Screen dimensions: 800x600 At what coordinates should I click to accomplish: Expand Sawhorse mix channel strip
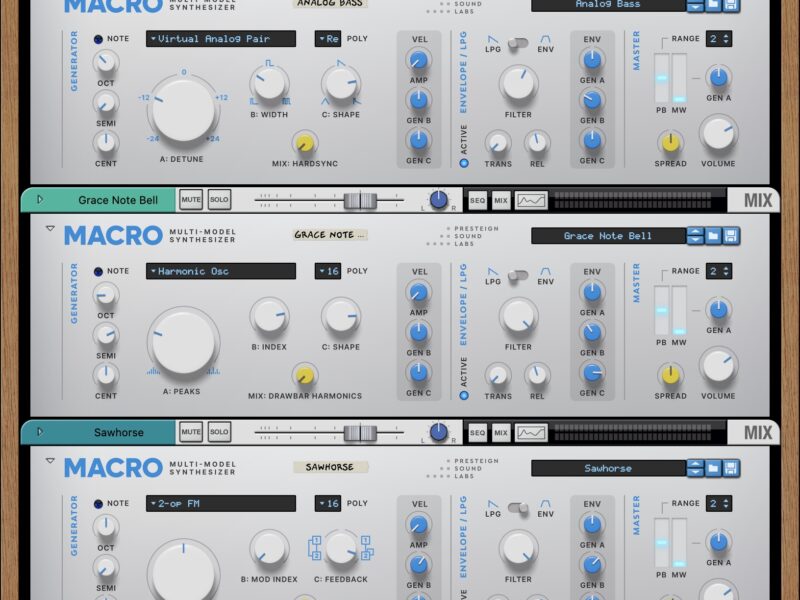click(40, 432)
